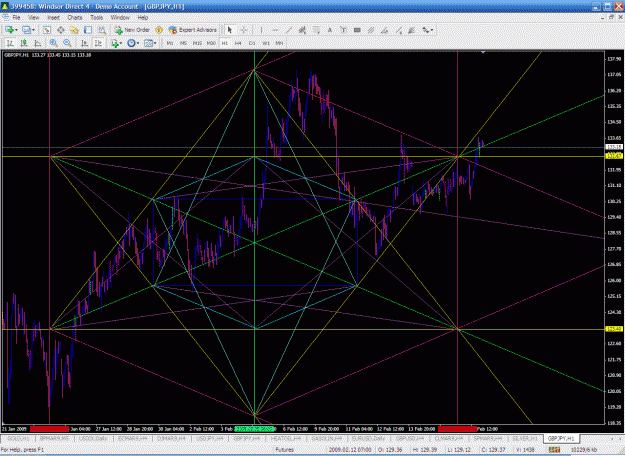Expand the Periods dropdown arrow
This screenshot has height=456, width=625.
pos(138,43)
